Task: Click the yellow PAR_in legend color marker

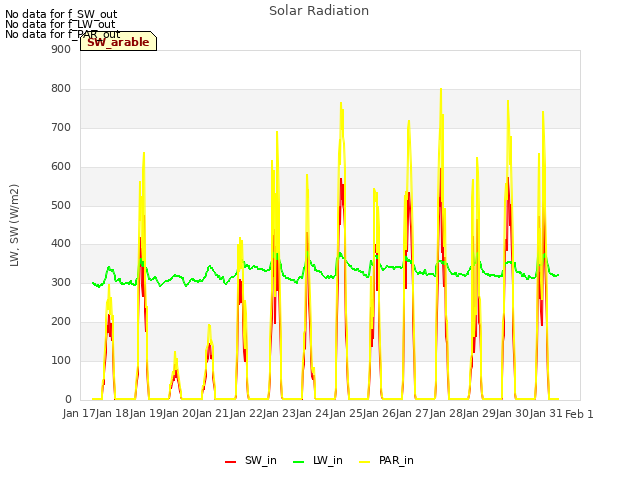Action: [364, 462]
